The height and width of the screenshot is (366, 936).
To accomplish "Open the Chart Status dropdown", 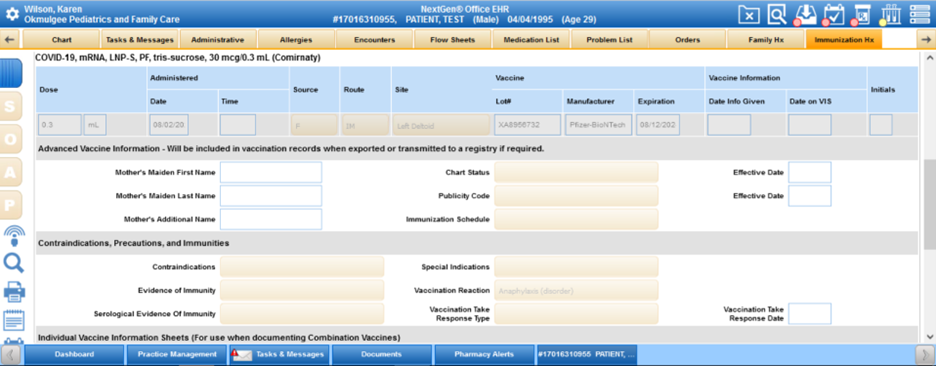I will [x=576, y=173].
